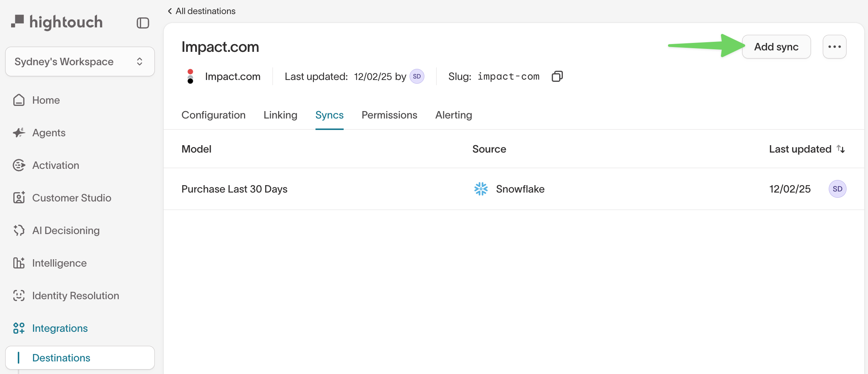Switch to the Linking tab
The height and width of the screenshot is (374, 868).
click(x=280, y=115)
